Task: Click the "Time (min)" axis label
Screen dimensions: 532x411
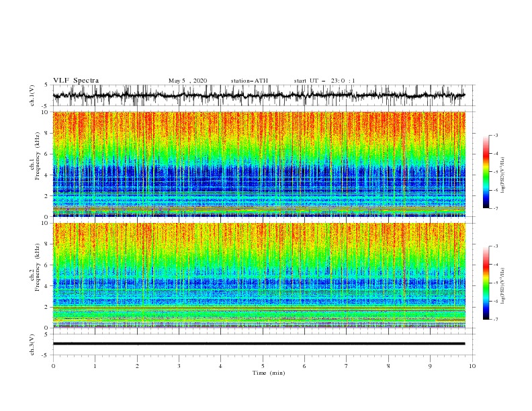Action: click(x=269, y=373)
